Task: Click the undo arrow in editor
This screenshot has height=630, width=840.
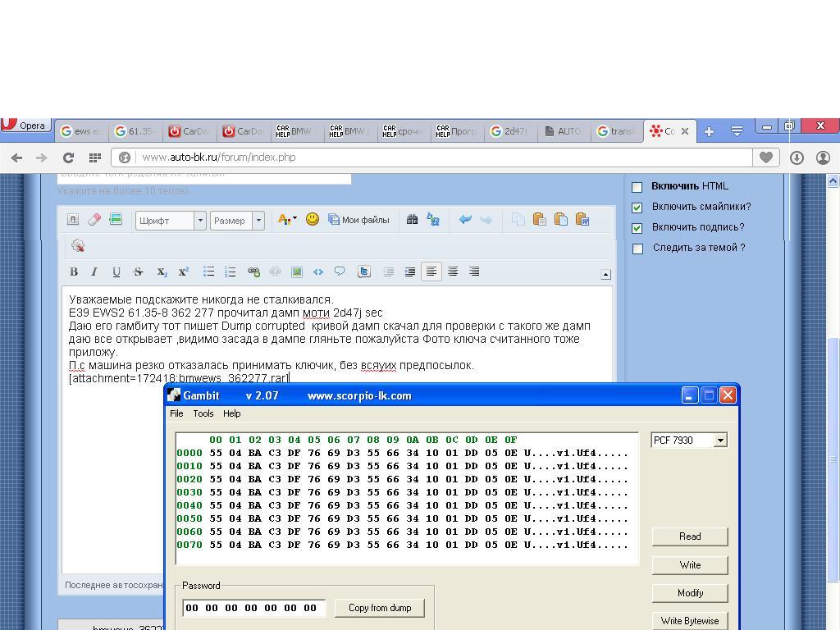Action: click(465, 219)
